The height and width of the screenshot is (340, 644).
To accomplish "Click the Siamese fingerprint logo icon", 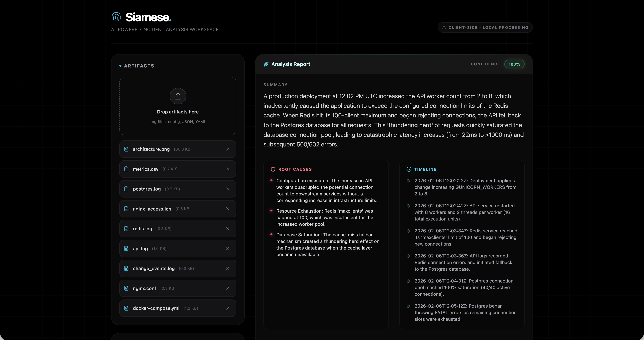I will pyautogui.click(x=116, y=17).
